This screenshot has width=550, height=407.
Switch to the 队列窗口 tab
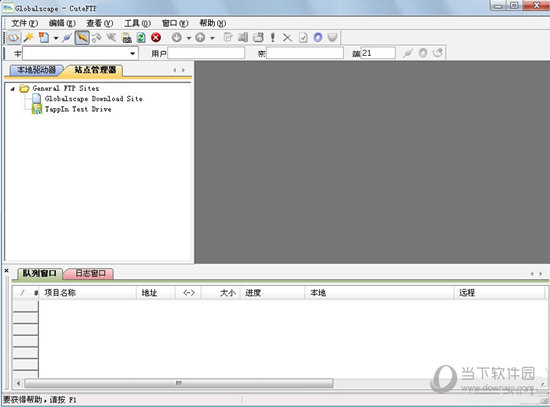point(39,273)
